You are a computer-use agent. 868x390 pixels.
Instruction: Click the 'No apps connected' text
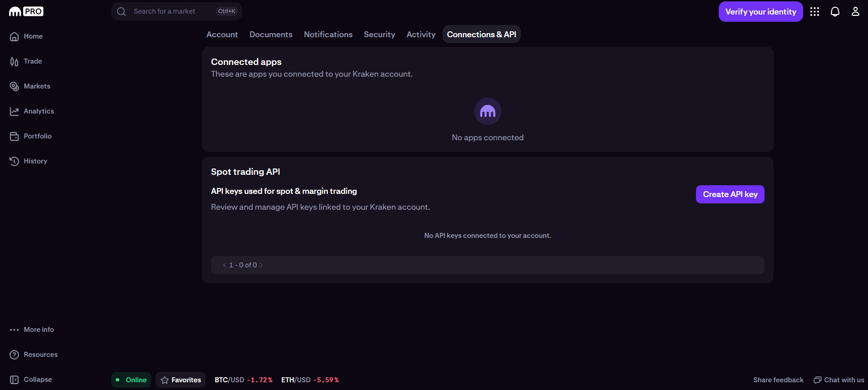[x=488, y=138]
